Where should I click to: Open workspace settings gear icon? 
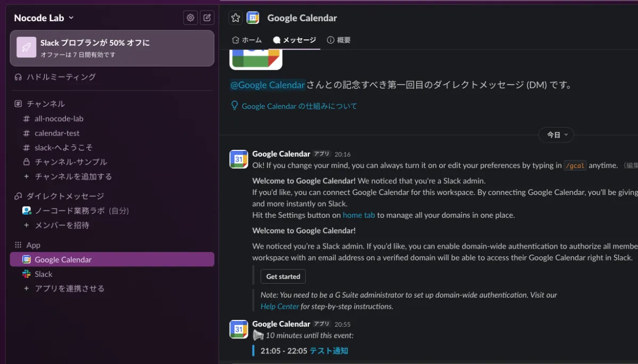[x=190, y=18]
